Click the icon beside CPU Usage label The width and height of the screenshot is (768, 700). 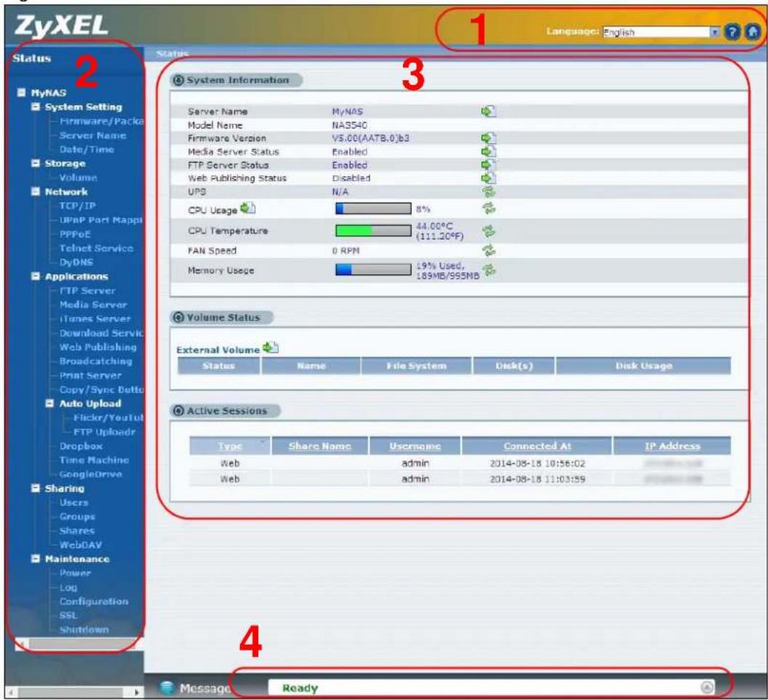point(248,208)
